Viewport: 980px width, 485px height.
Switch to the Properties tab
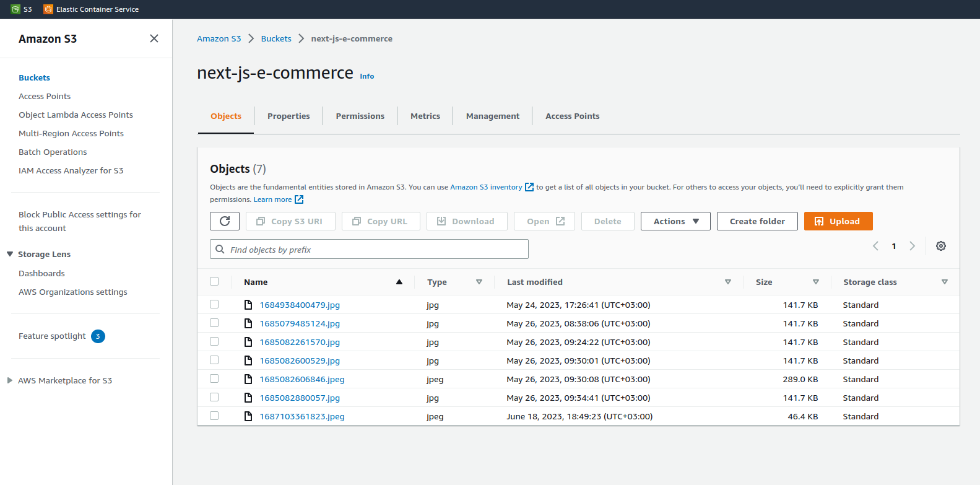(x=288, y=116)
